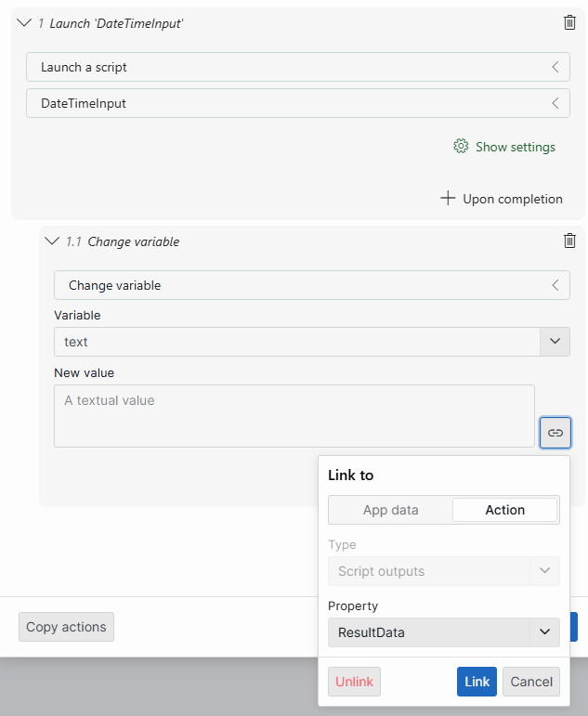Open the Variable dropdown showing text
Screen dimensions: 588x716
(x=555, y=342)
